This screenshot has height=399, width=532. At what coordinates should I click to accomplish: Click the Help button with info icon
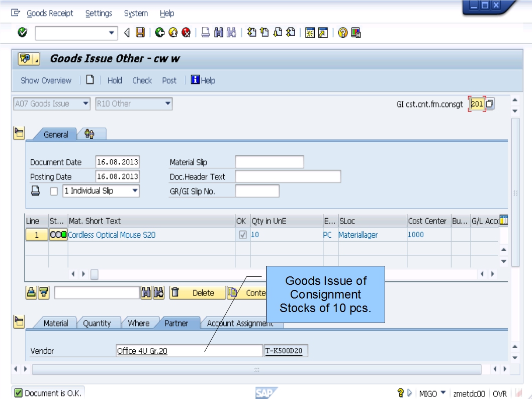click(x=203, y=80)
